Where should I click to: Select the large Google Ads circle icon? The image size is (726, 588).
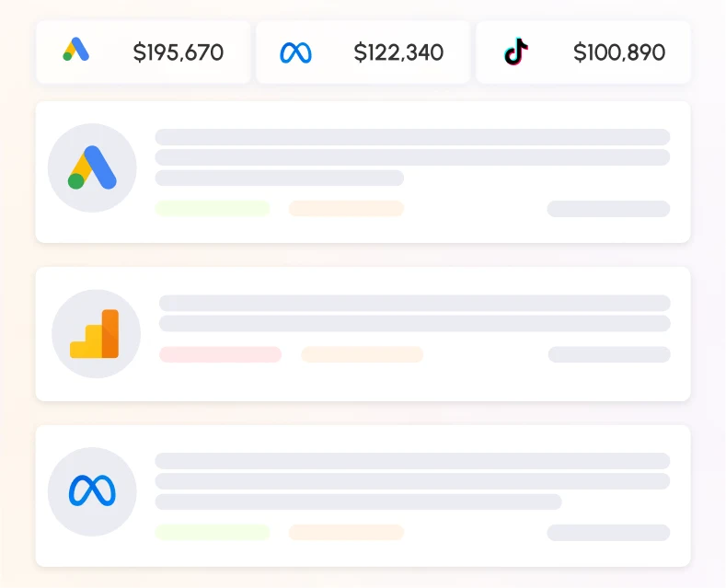coord(92,167)
